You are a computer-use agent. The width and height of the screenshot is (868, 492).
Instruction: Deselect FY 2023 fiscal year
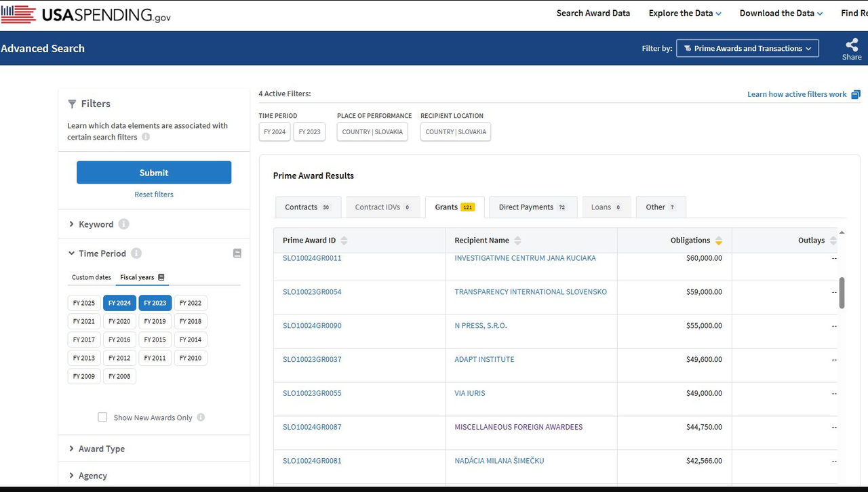coord(155,303)
